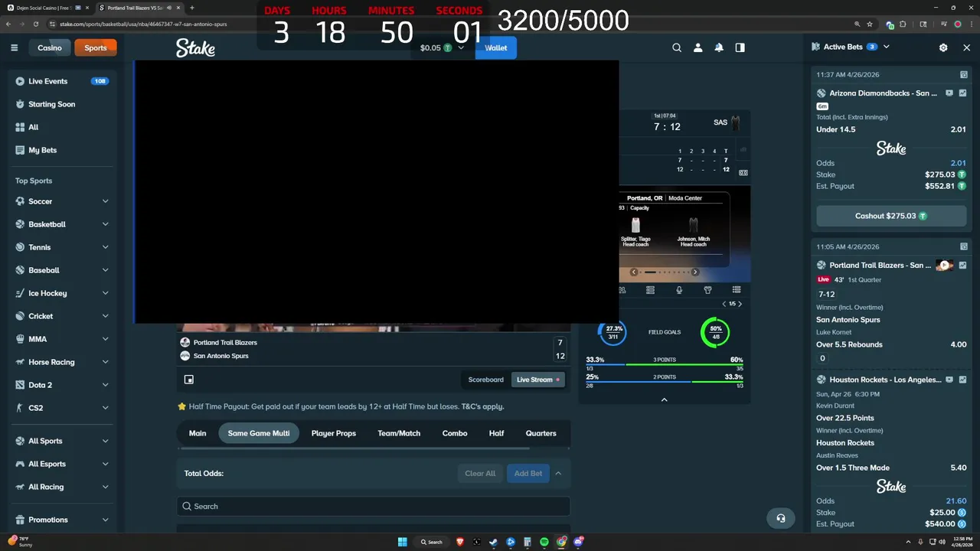Switch to Sports section

pos(96,47)
